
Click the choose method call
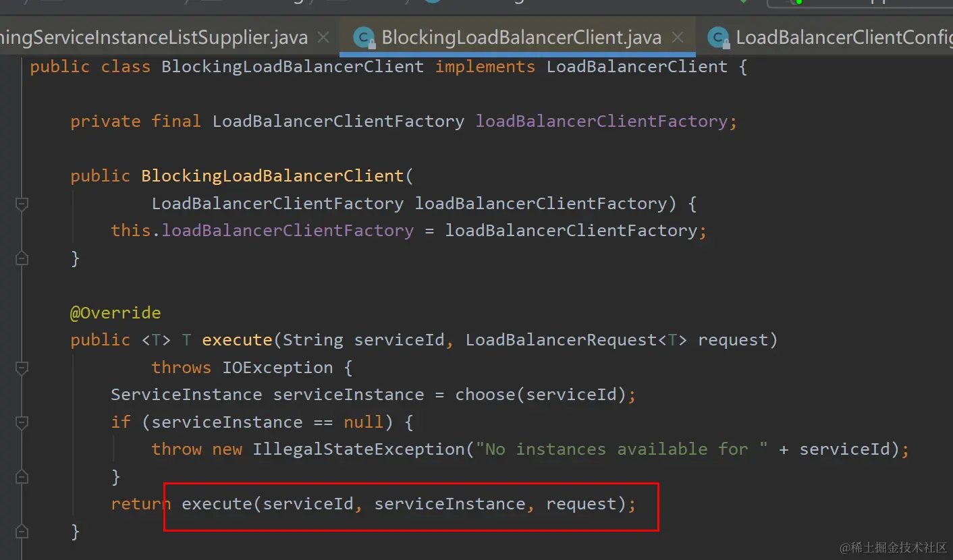coord(485,395)
